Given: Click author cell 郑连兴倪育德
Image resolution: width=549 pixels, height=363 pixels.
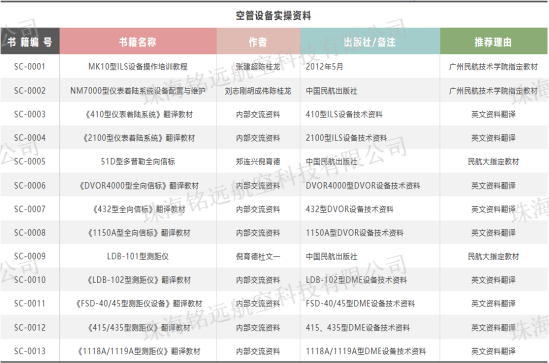Looking at the screenshot, I should (258, 161).
